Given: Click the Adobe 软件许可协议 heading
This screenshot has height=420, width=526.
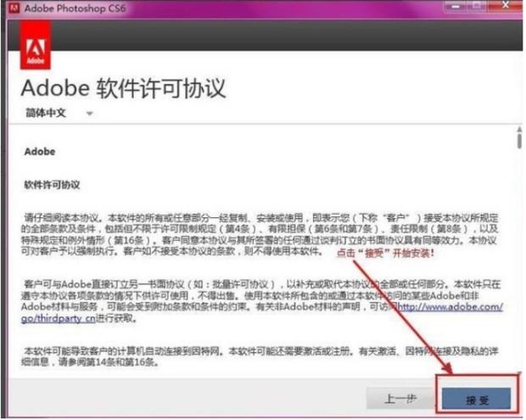Looking at the screenshot, I should click(123, 88).
